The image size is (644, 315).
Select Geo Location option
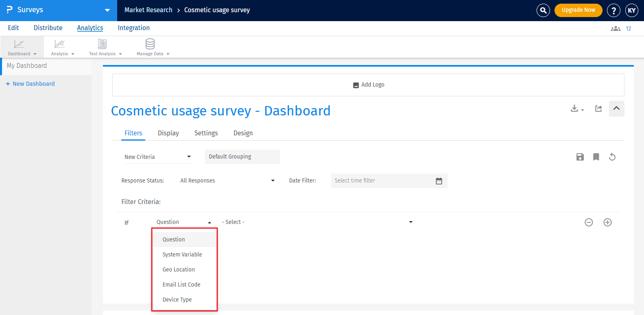coord(179,269)
